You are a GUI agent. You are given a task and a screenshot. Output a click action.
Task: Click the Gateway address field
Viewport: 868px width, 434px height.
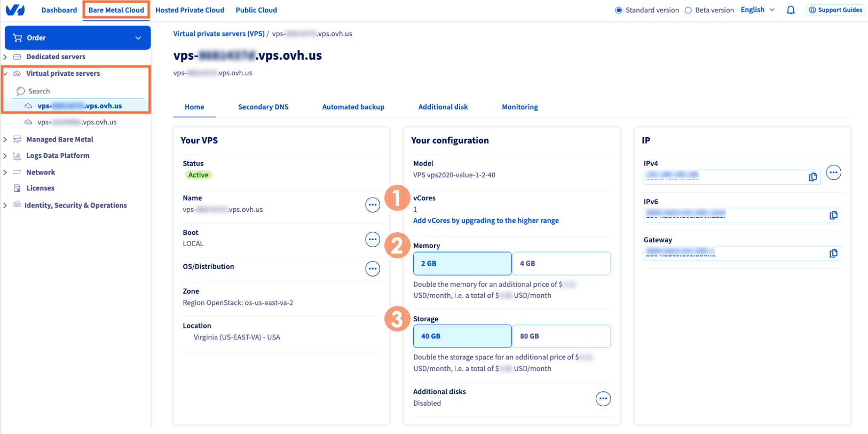coord(742,254)
